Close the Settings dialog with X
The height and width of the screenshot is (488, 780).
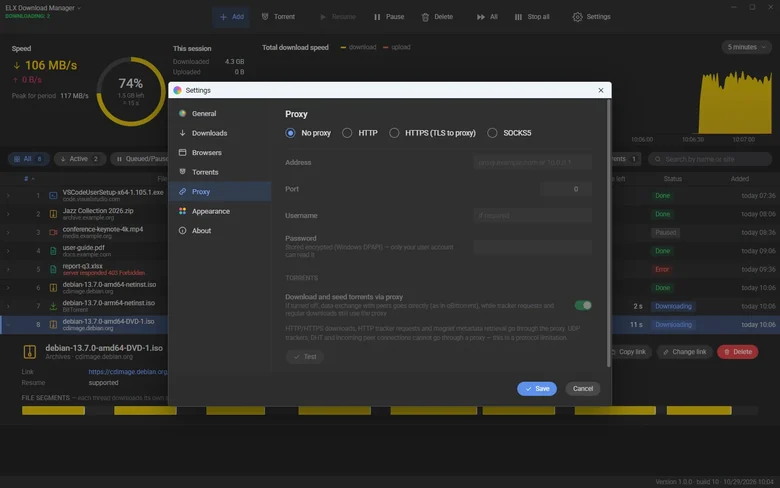[x=601, y=90]
